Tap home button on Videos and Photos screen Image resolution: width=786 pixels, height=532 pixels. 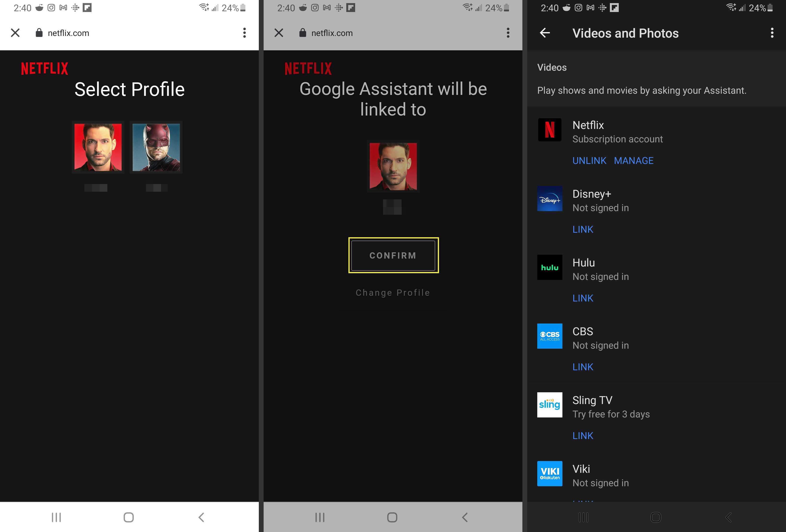click(x=655, y=517)
